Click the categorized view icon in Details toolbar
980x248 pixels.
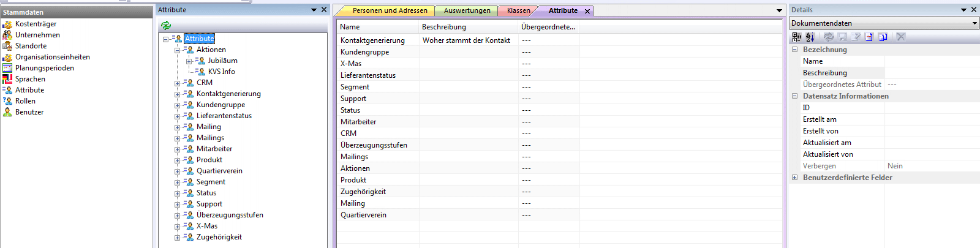(x=796, y=37)
